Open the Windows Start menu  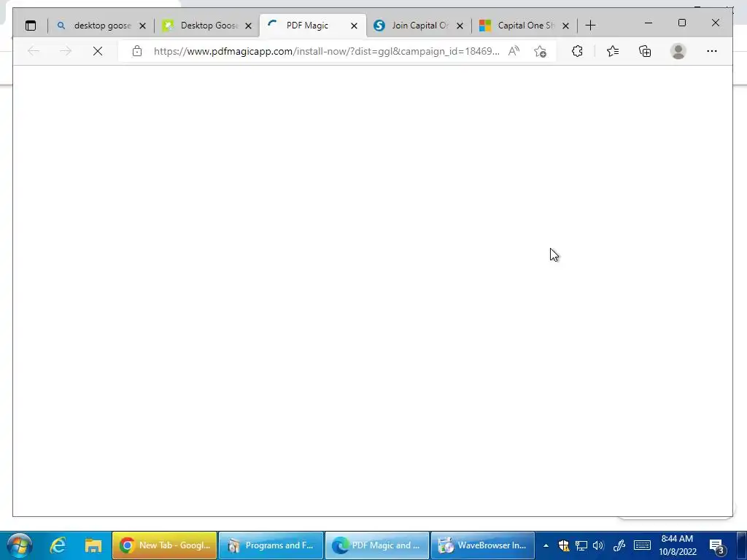point(20,545)
